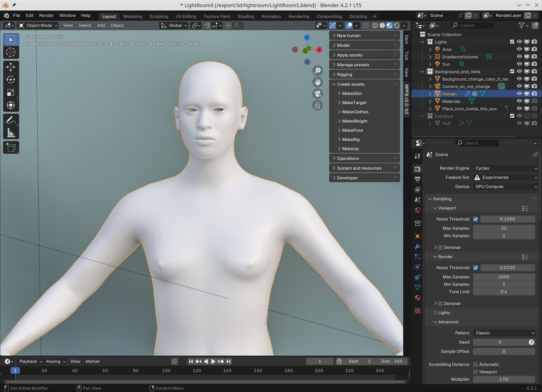Enable Automatic Scrambling Distance checkbox
The image size is (542, 392).
[476, 364]
